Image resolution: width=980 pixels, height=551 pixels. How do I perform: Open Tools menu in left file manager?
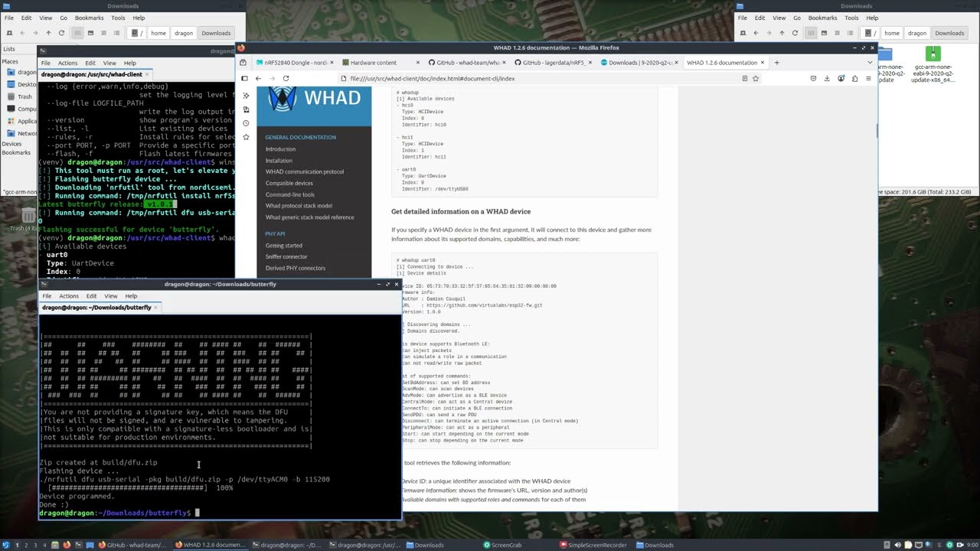[117, 18]
